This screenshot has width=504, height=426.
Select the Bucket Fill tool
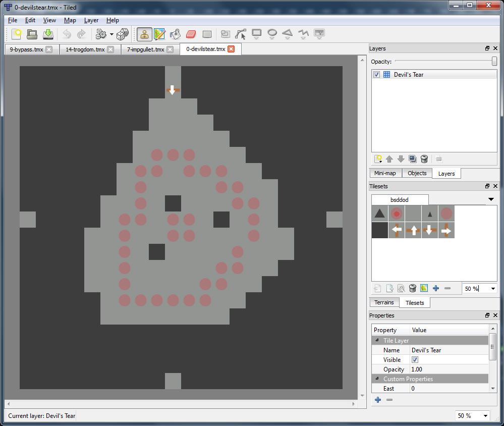pos(175,34)
